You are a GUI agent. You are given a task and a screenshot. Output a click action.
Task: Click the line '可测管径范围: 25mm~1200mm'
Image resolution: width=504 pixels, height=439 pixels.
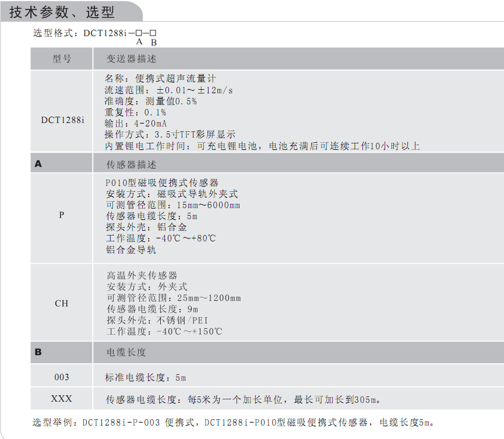point(174,298)
